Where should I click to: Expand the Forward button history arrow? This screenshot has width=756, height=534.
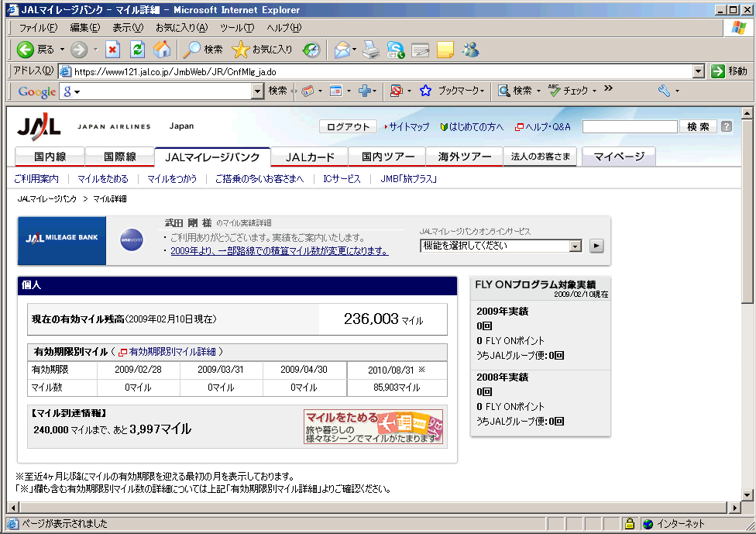95,50
